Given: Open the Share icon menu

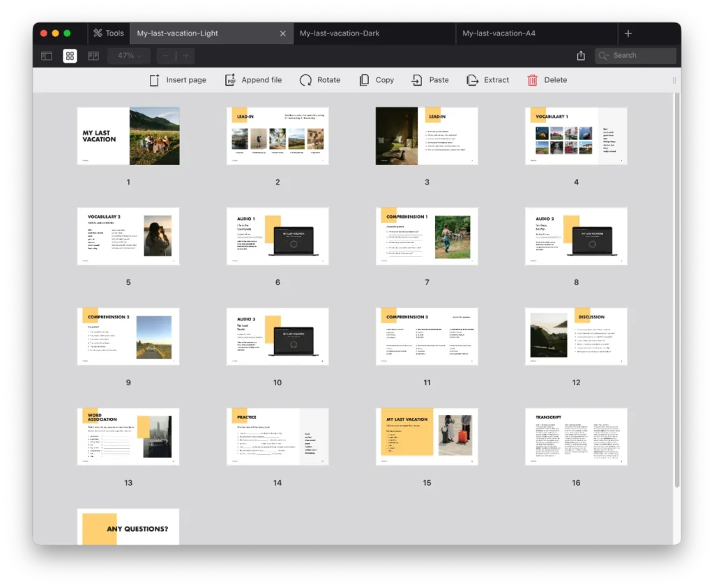Looking at the screenshot, I should click(x=581, y=56).
